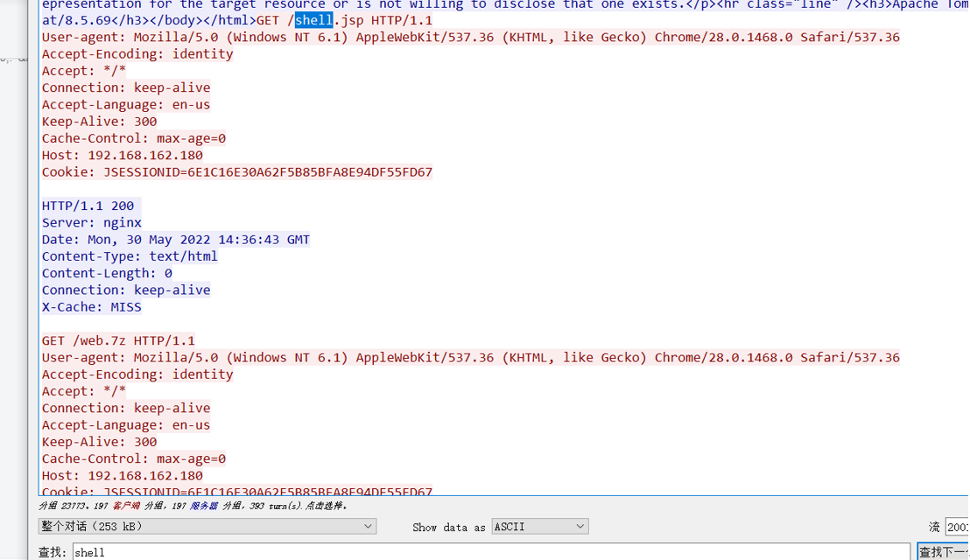Click the first 'Keep-Alive: 300' header line
970x560 pixels.
click(99, 122)
